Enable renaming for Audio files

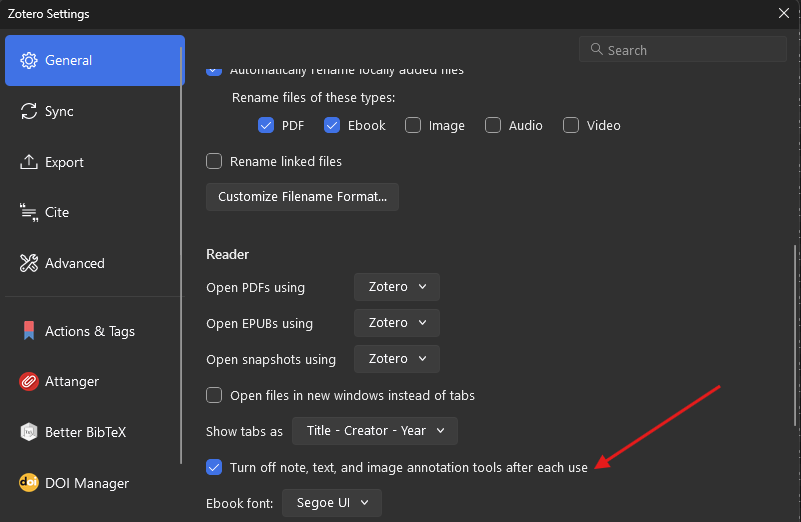(493, 125)
